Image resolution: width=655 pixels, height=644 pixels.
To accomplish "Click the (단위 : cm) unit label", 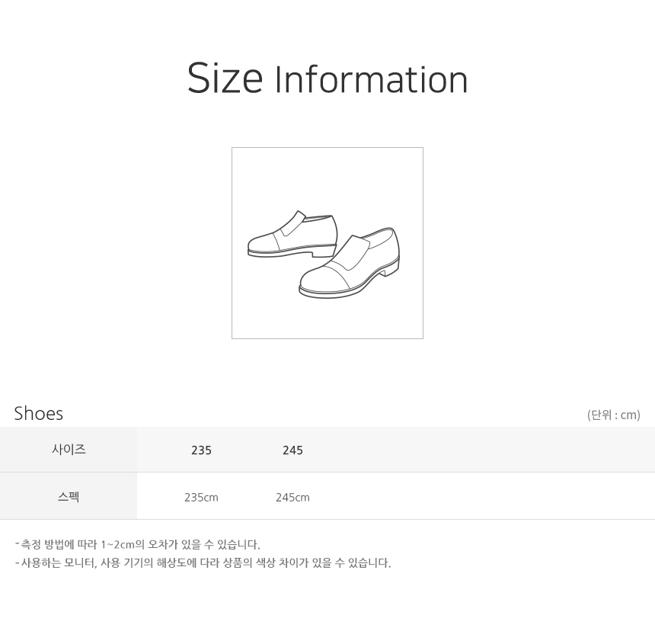I will click(614, 415).
